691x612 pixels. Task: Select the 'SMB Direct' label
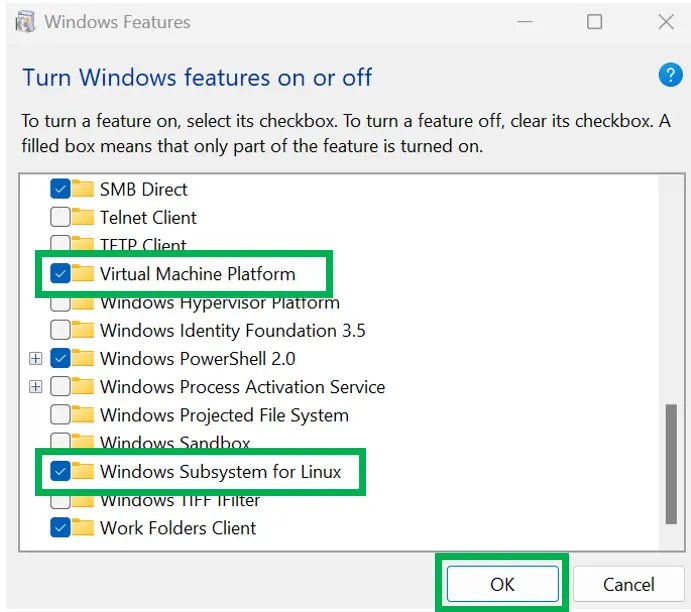coord(144,189)
